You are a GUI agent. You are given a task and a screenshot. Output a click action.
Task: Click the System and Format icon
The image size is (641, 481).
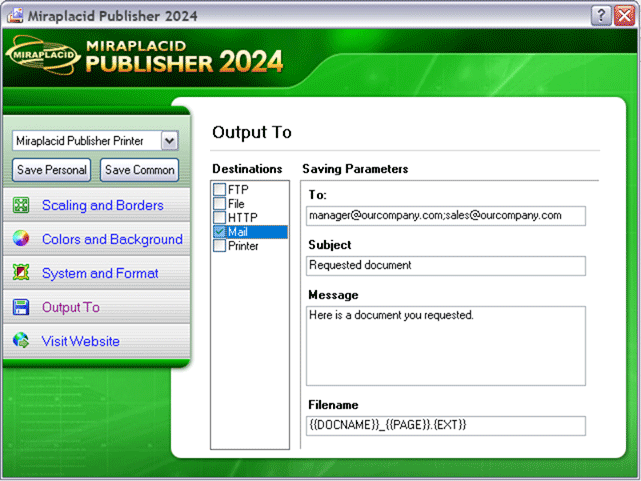(x=20, y=274)
